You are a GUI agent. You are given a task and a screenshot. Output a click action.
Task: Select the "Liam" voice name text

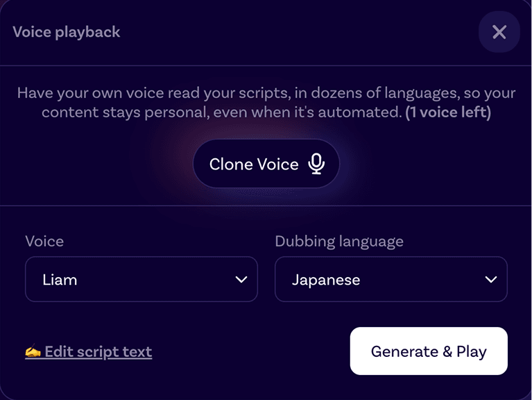(60, 280)
